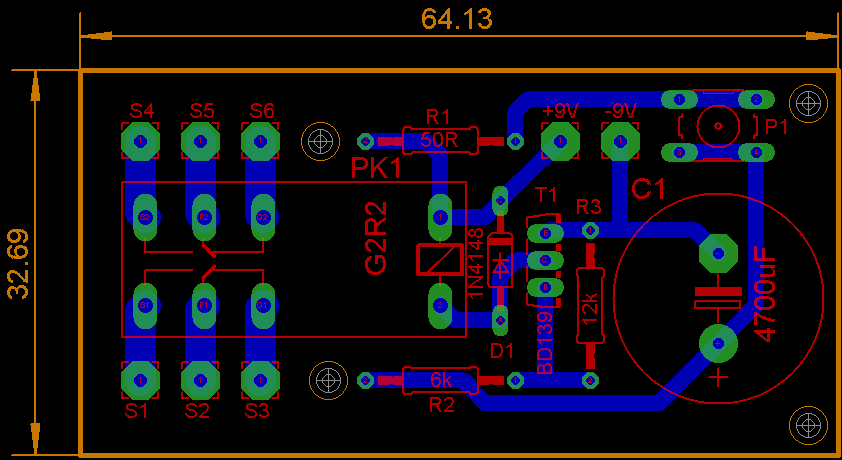Select the relay coil symbol
Image resolution: width=842 pixels, height=460 pixels.
(440, 260)
